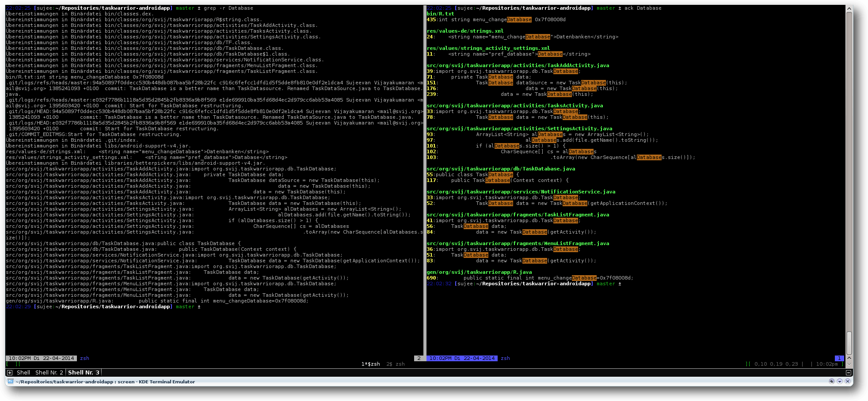Click the right pane prompt at time 22:02:32
The width and height of the screenshot is (868, 401).
(524, 284)
